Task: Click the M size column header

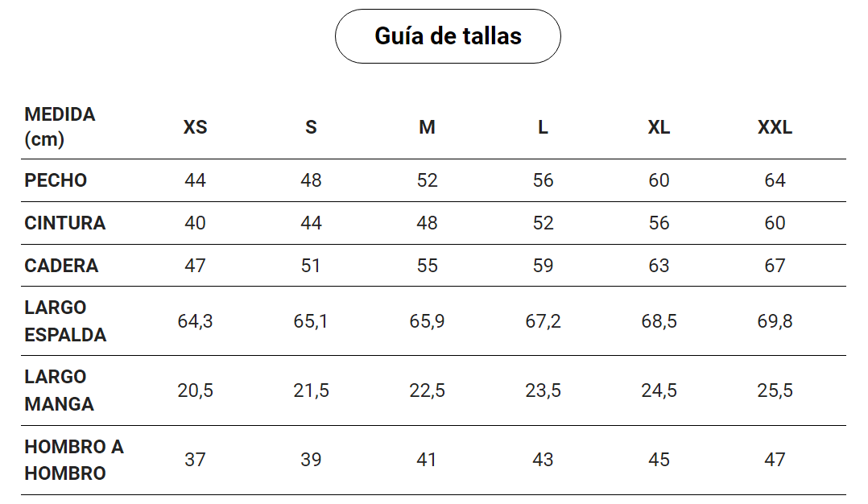Action: point(427,127)
